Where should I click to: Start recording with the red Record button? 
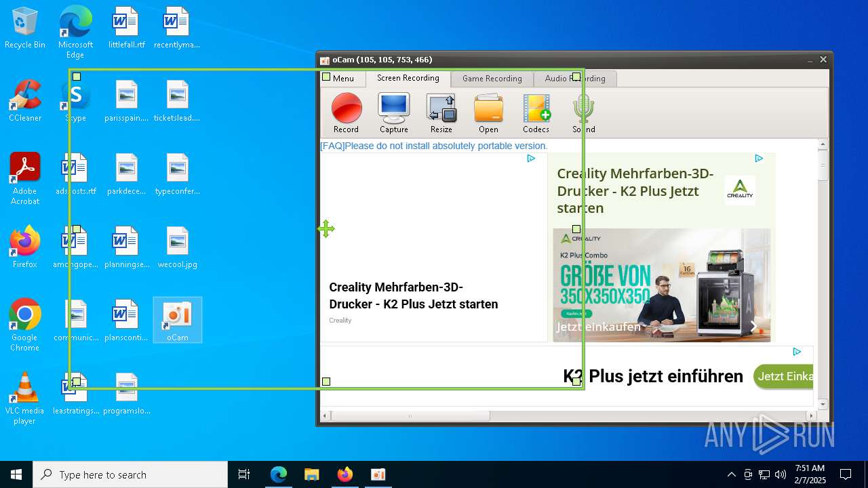coord(346,113)
